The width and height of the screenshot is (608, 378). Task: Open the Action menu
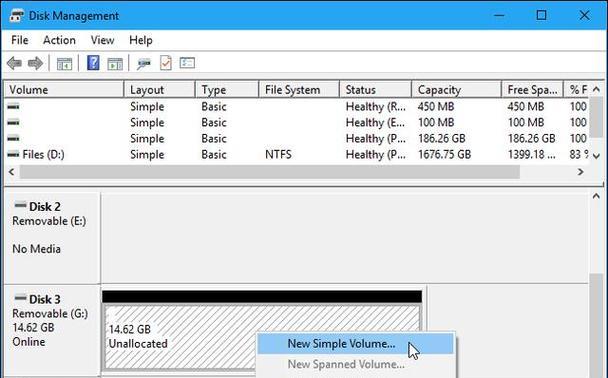pos(59,40)
